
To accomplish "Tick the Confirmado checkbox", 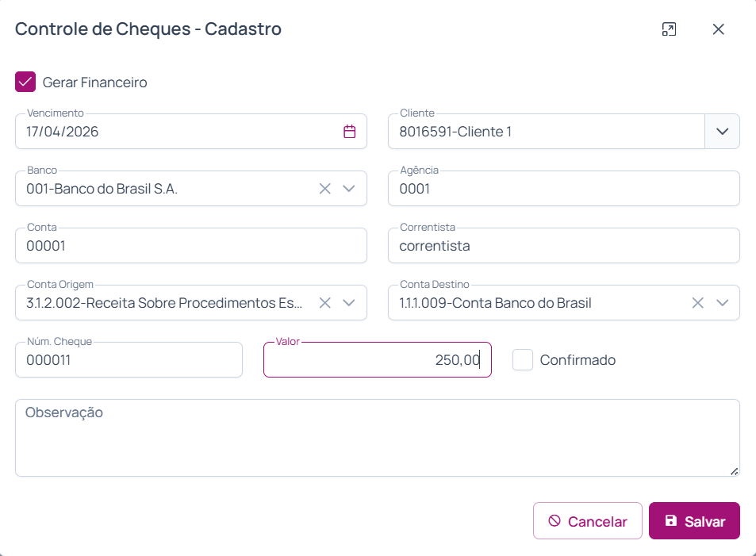I will [523, 360].
